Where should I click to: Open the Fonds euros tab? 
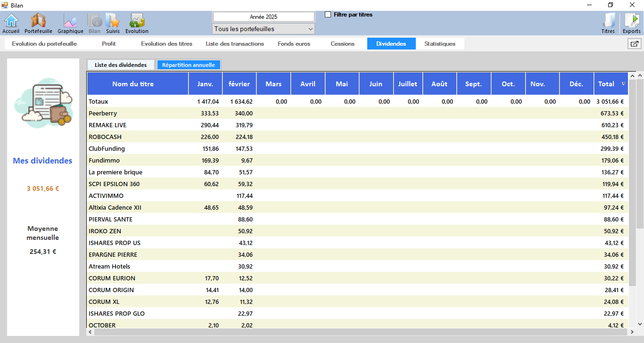pyautogui.click(x=294, y=44)
